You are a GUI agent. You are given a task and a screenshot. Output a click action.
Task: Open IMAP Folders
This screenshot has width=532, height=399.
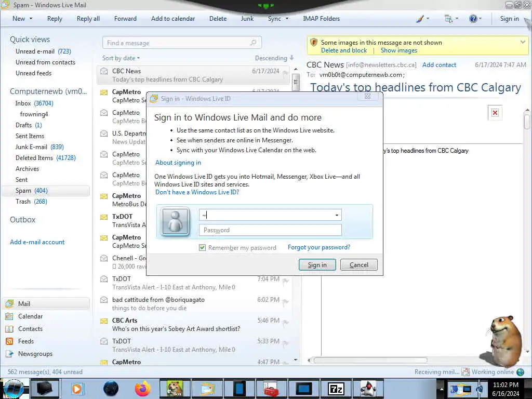pyautogui.click(x=321, y=19)
